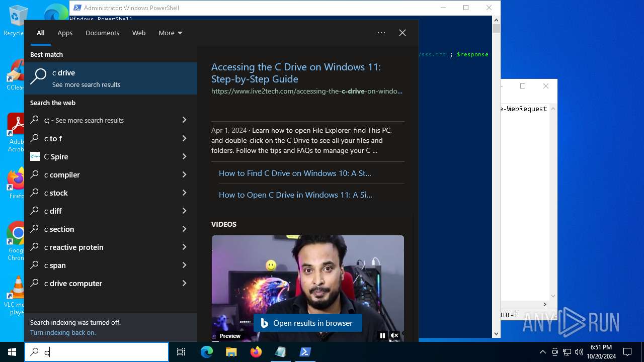
Task: Open the network tray icon
Action: pyautogui.click(x=567, y=352)
